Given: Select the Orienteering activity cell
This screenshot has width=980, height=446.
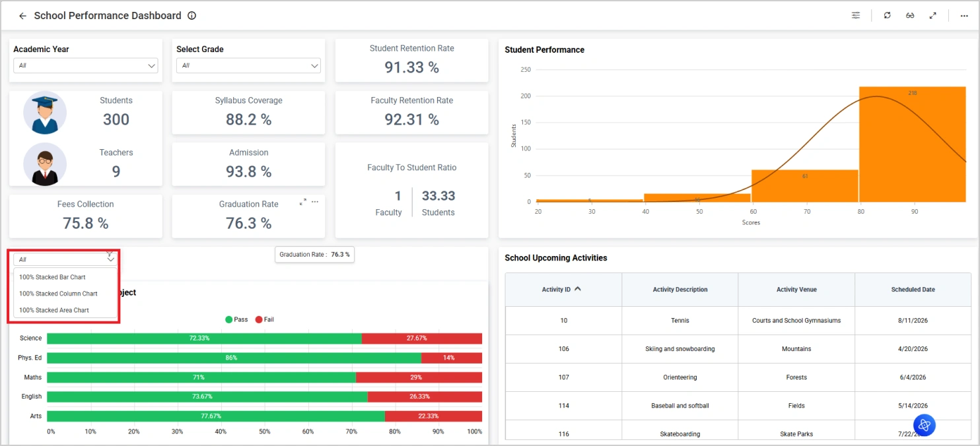Looking at the screenshot, I should point(680,377).
